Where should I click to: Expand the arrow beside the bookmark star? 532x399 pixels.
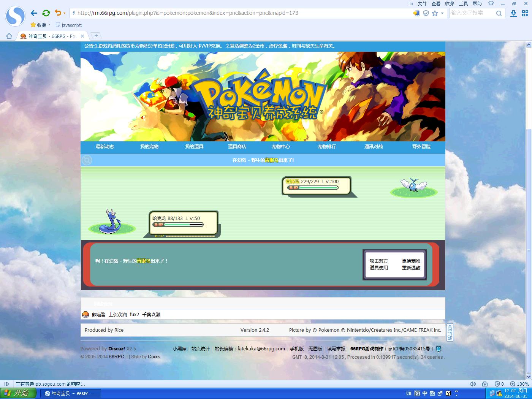point(442,13)
